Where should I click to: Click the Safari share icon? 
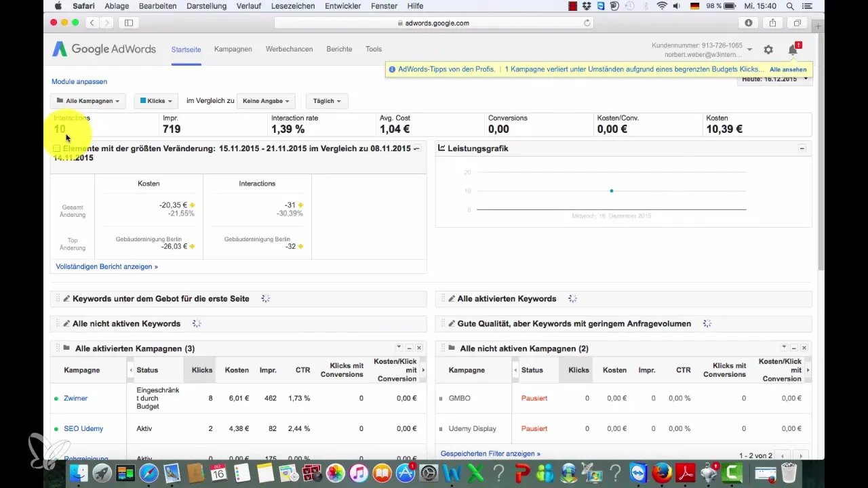pos(773,22)
